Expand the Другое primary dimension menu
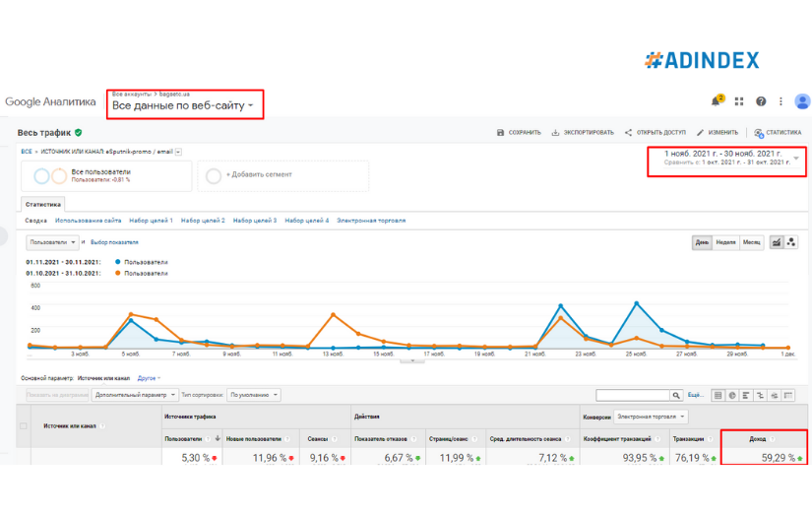The image size is (812, 517). coord(150,378)
